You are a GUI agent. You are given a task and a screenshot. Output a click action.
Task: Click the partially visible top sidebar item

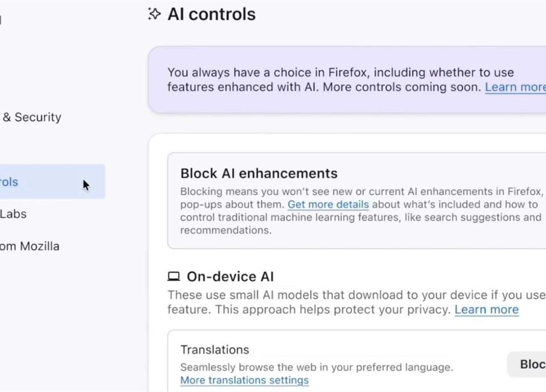pos(2,21)
